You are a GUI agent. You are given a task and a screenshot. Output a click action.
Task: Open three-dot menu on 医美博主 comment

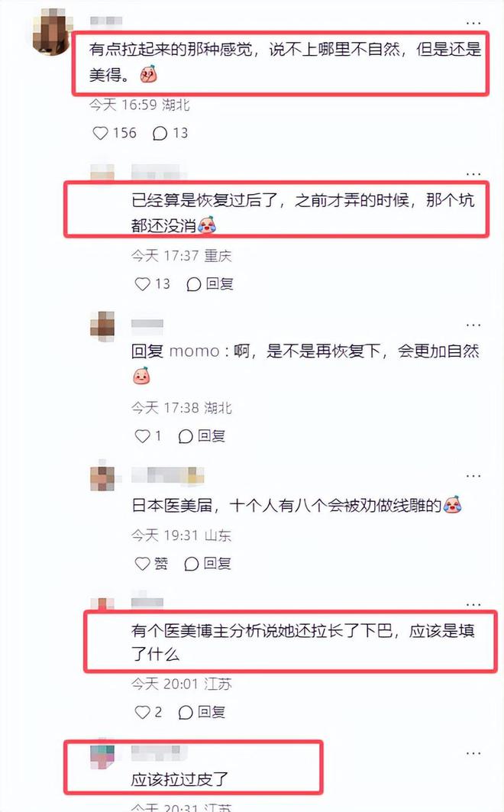[x=473, y=604]
